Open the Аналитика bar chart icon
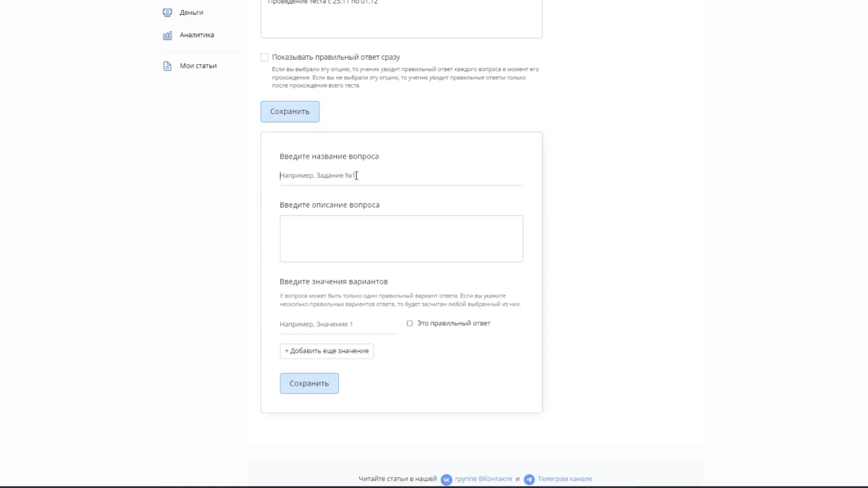868x488 pixels. click(167, 35)
